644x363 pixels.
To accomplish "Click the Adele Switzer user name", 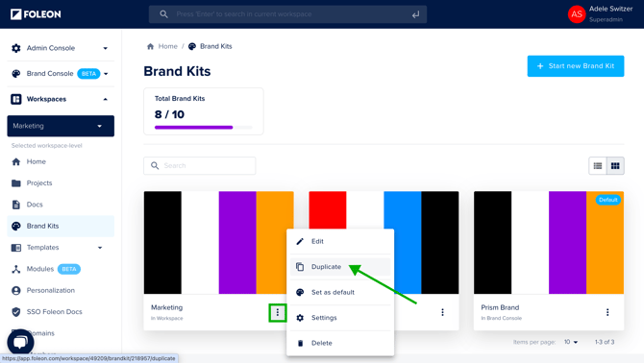I will (610, 9).
